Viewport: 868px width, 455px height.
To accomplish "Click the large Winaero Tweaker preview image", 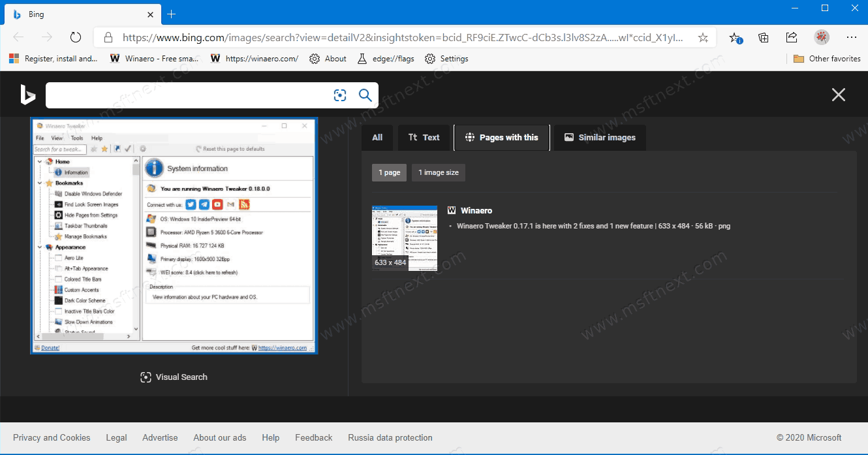I will [174, 236].
